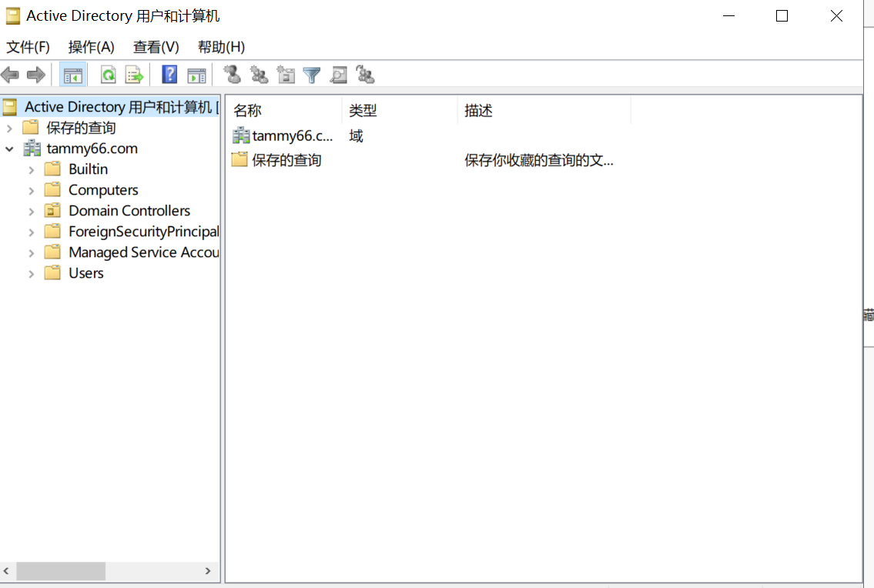The image size is (874, 588).
Task: Click the Forward arrow toolbar button
Action: pyautogui.click(x=36, y=75)
